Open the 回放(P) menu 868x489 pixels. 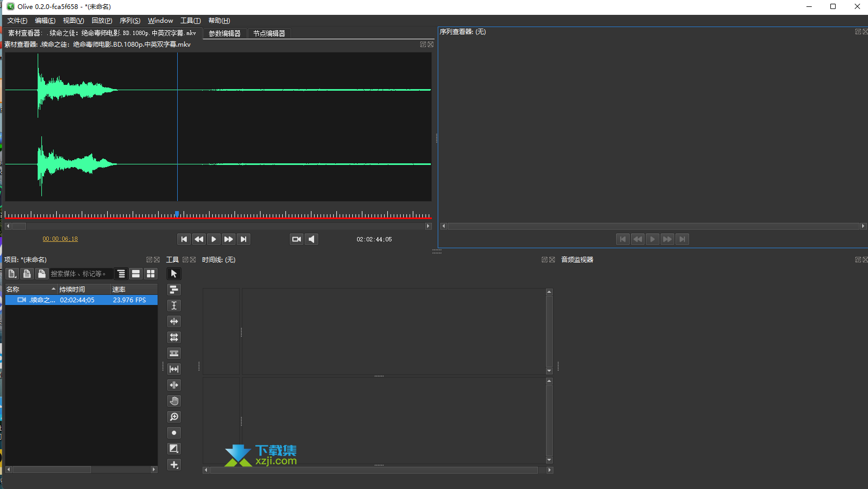[x=102, y=21]
